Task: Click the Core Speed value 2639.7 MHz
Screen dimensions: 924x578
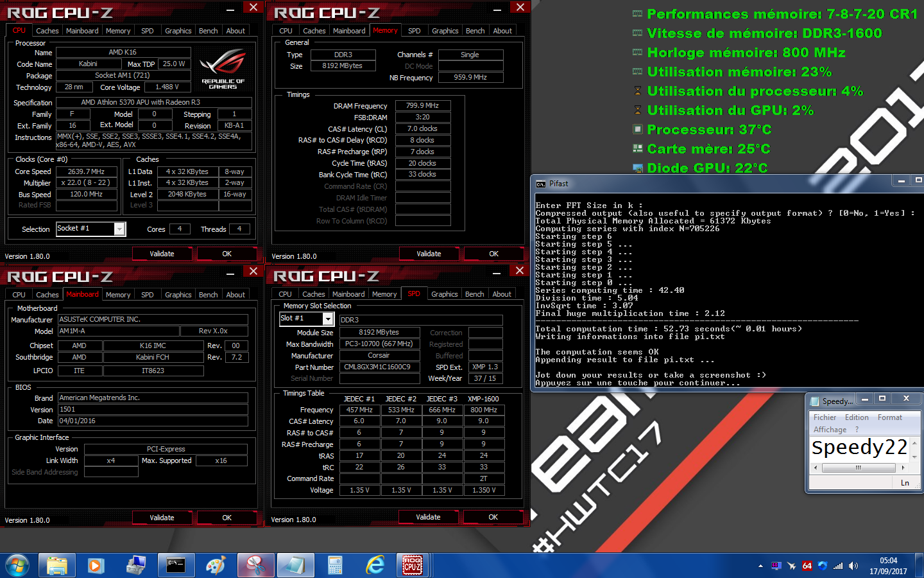Action: point(86,171)
